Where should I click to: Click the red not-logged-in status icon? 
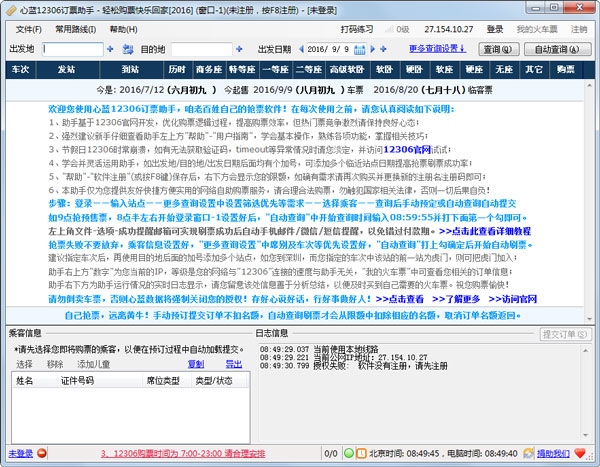click(x=41, y=453)
